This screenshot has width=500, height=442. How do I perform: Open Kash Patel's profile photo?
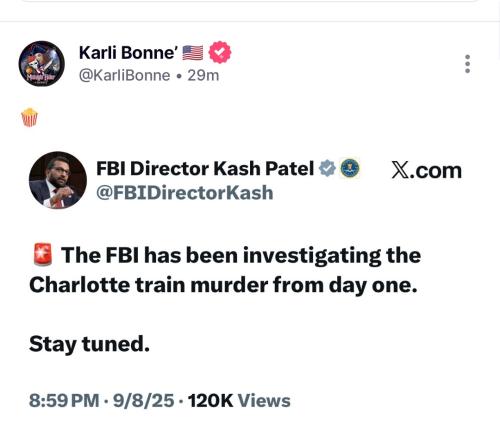pyautogui.click(x=58, y=180)
